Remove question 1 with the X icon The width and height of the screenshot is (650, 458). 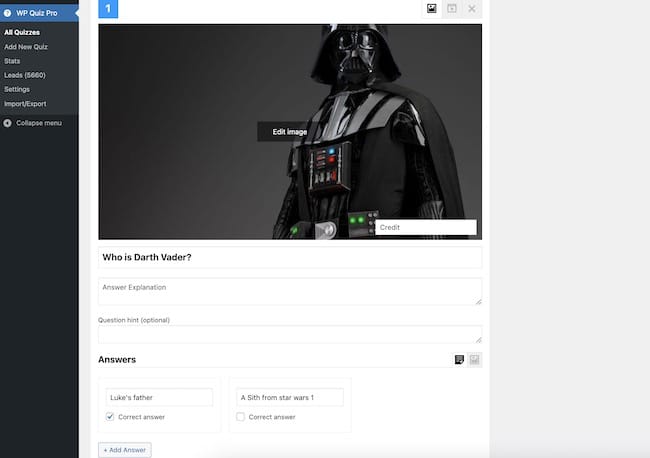pos(472,9)
